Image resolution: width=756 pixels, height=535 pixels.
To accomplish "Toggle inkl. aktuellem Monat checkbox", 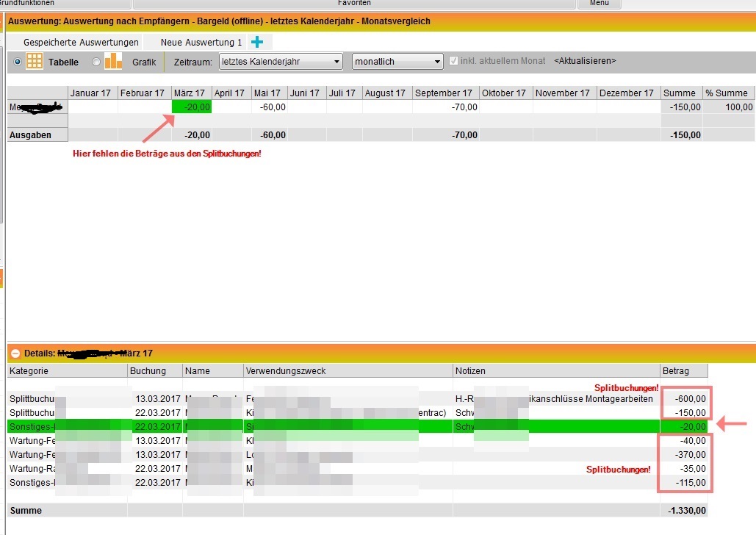I will coord(453,61).
